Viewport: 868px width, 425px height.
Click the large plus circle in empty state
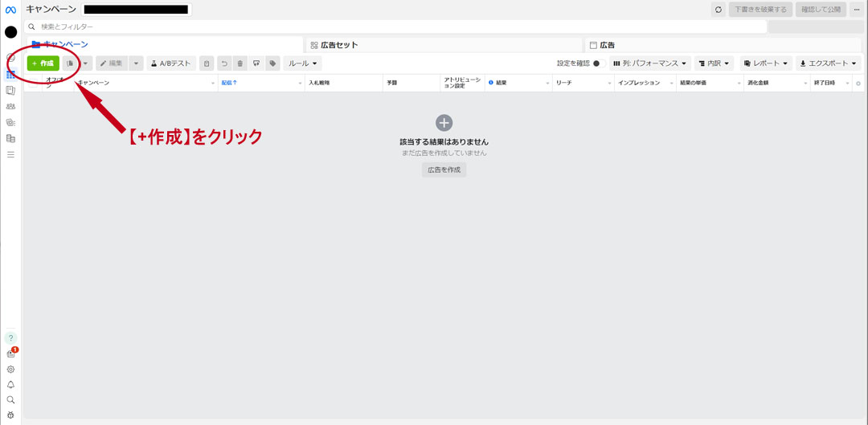tap(444, 123)
